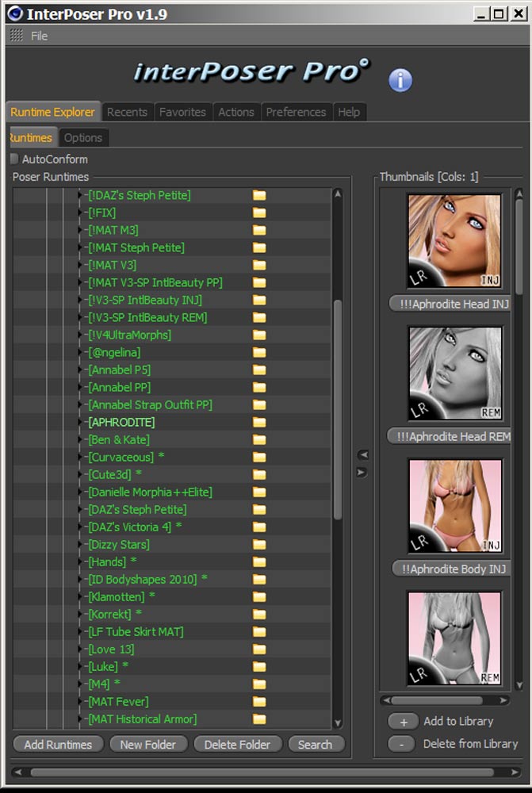Click the New Folder button
This screenshot has height=793, width=532.
147,745
